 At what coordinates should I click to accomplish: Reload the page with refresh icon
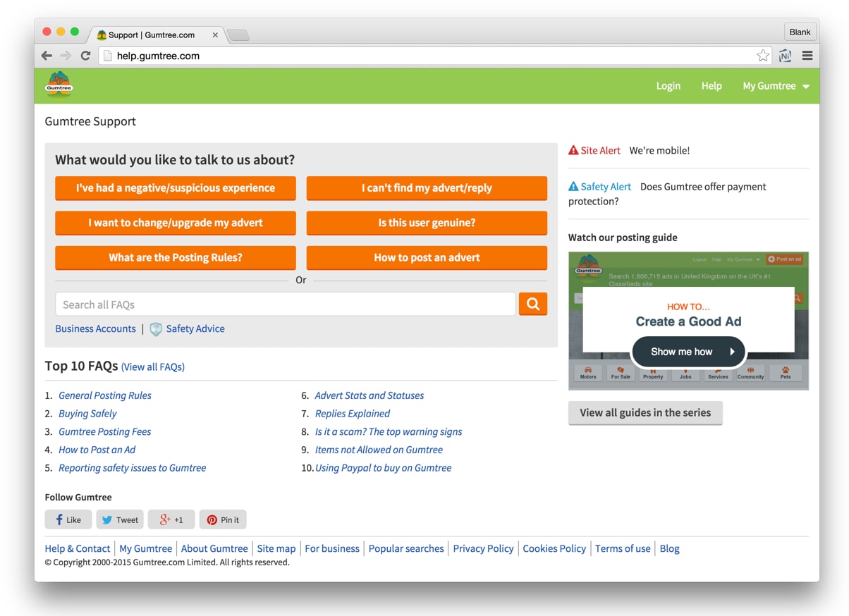85,56
